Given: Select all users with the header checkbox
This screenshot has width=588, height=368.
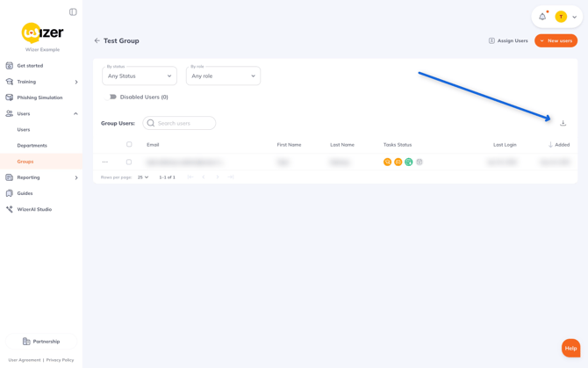Looking at the screenshot, I should click(x=129, y=144).
